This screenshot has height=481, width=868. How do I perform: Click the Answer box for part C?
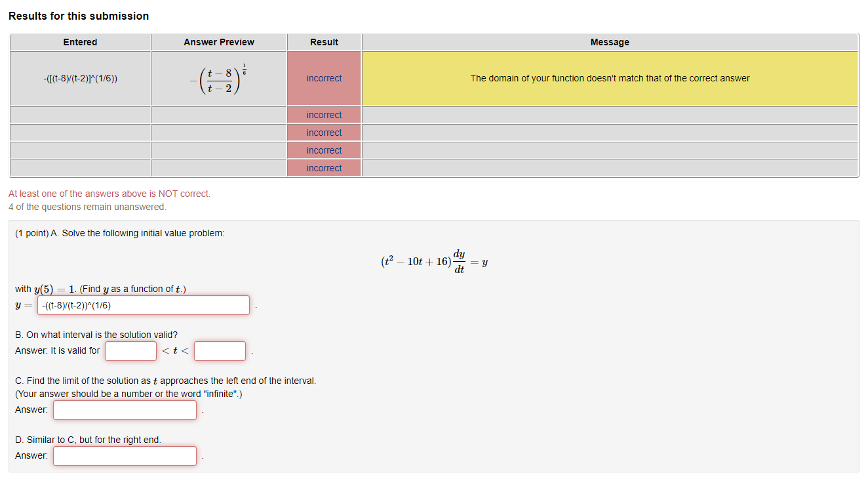point(125,409)
